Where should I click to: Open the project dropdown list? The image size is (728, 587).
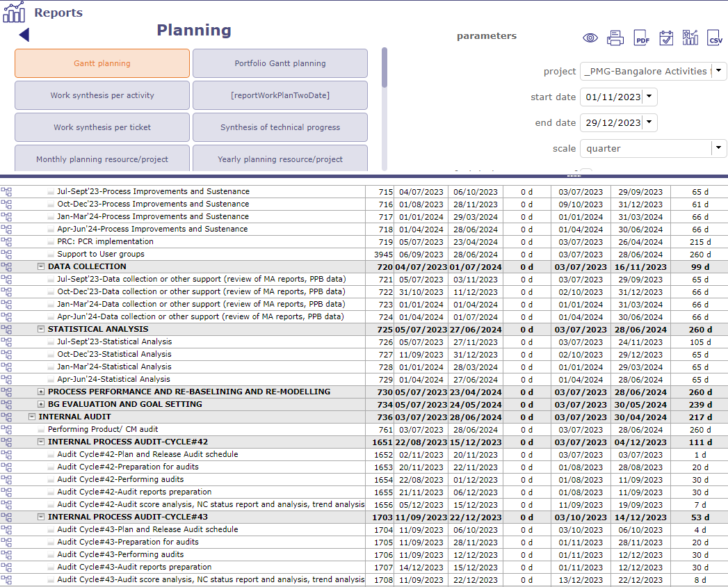click(x=719, y=71)
